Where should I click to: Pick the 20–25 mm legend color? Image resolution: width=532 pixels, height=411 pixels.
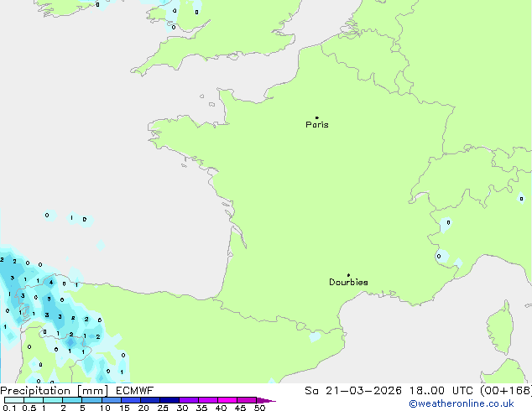[x=150, y=400]
